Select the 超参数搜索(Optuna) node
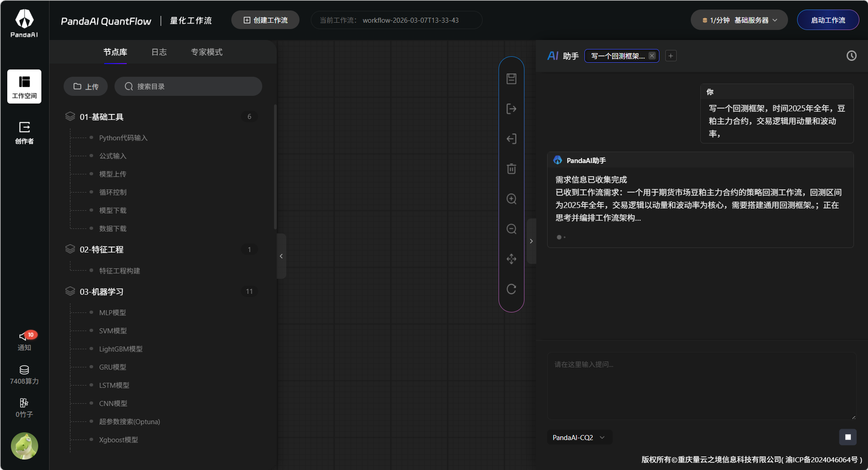 (x=130, y=421)
